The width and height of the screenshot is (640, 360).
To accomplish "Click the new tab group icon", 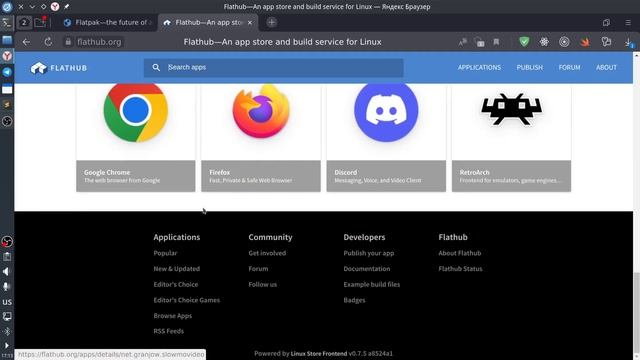I will [40, 22].
